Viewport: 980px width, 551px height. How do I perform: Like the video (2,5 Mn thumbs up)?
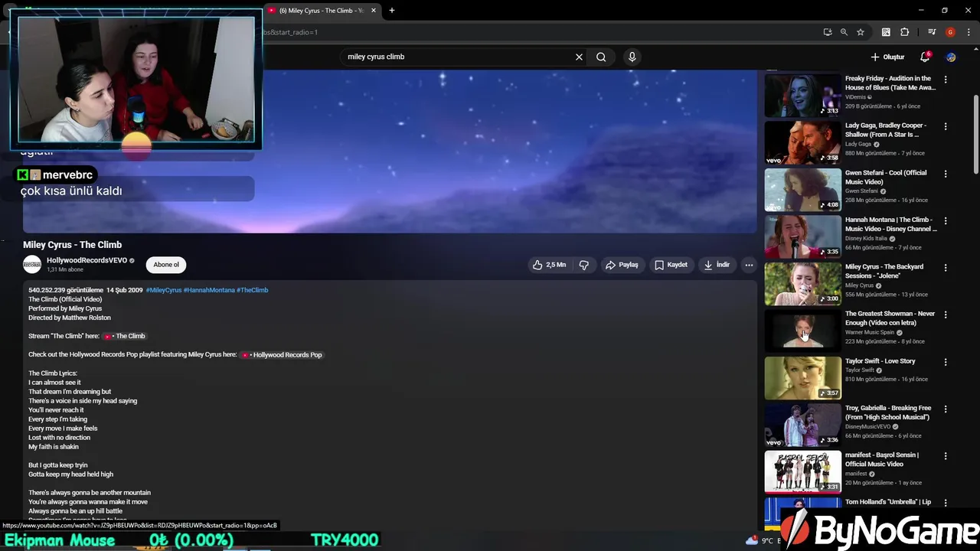click(549, 265)
